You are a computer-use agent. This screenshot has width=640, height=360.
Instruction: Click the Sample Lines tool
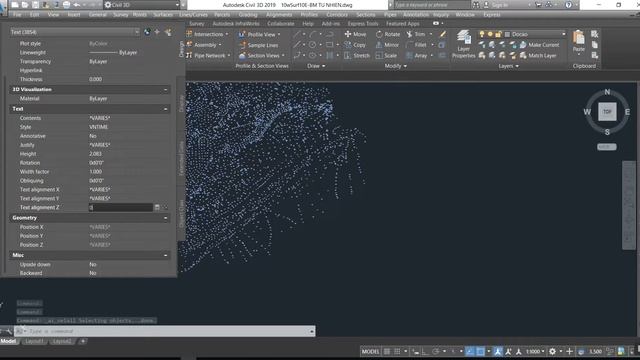(259, 45)
